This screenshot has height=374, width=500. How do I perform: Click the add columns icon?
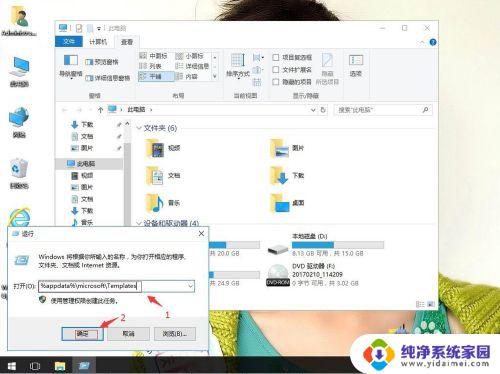(x=257, y=70)
